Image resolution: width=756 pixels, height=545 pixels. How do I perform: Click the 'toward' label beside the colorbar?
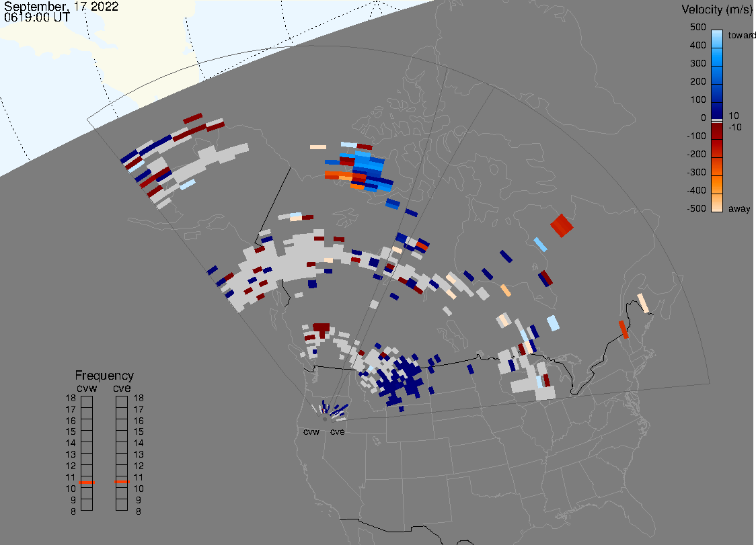tap(741, 35)
